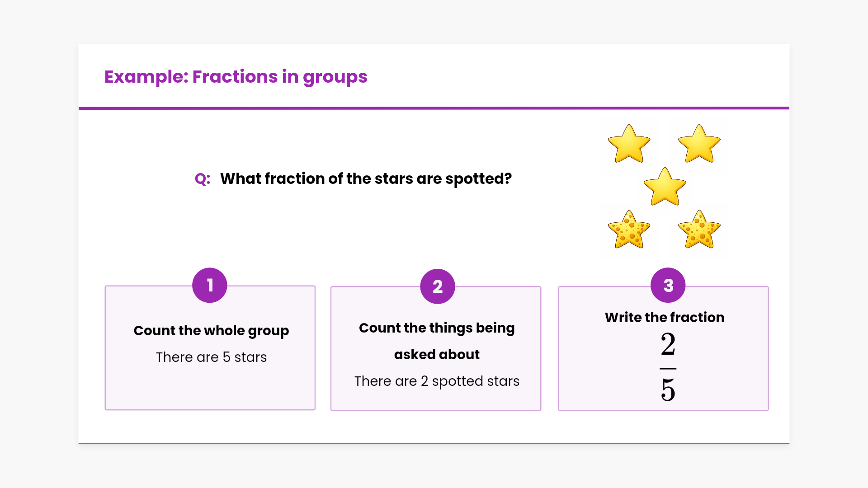Viewport: 868px width, 488px height.
Task: Click the 'There are 5 stars' text
Action: coord(211,357)
